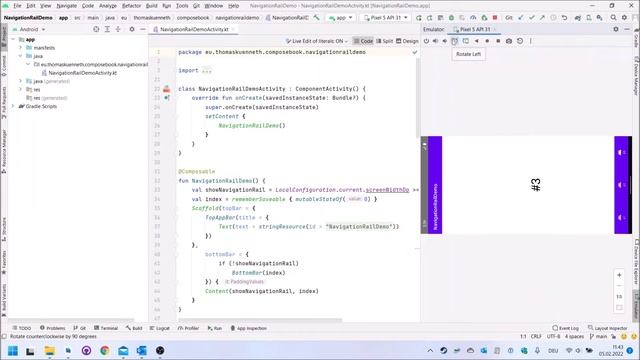Open the Pixel 5 API 31 device dropdown
640x360 pixels.
[386, 18]
